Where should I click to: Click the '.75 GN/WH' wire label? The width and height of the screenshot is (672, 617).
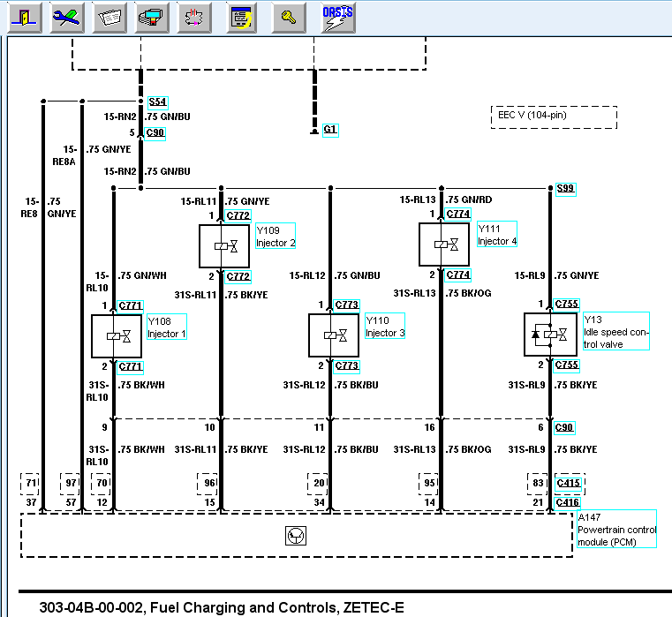[x=142, y=275]
